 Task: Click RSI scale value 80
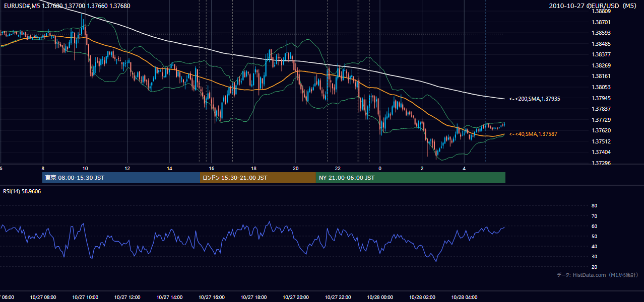click(594, 206)
